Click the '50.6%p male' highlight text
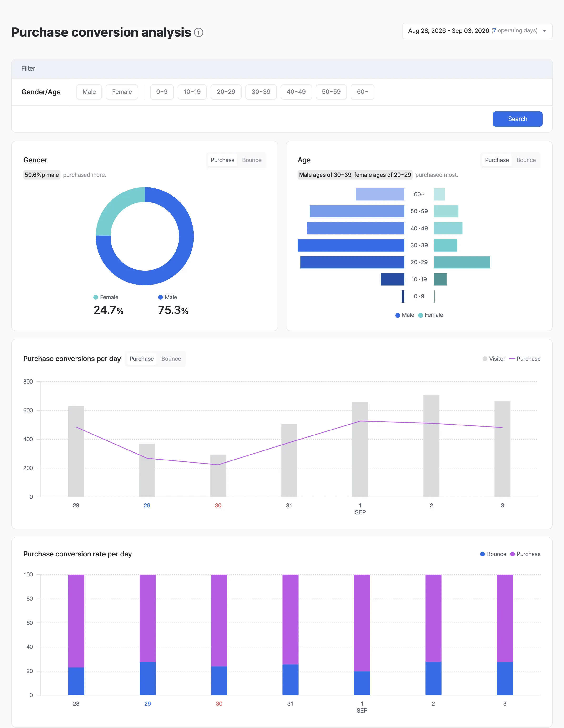This screenshot has width=564, height=728. (x=42, y=175)
